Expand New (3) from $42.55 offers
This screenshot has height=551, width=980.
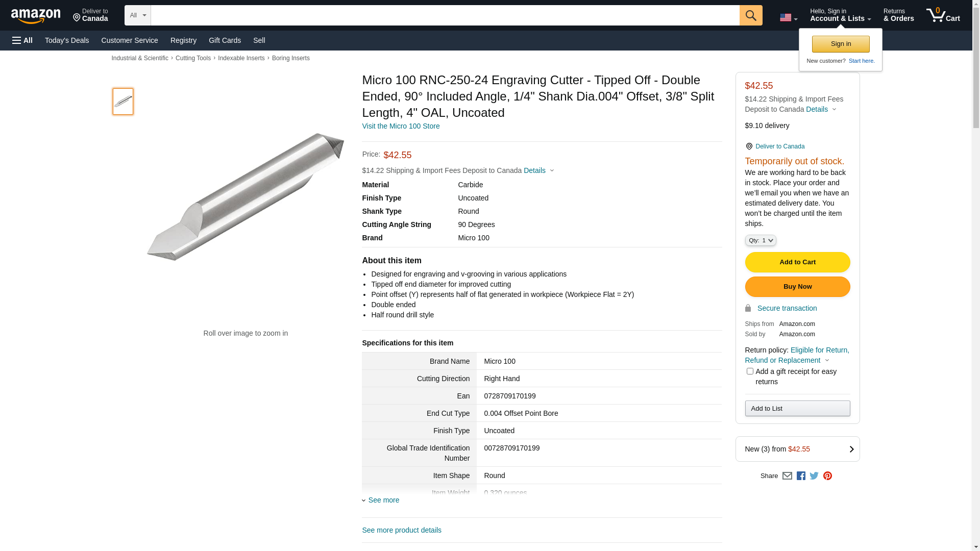click(797, 449)
